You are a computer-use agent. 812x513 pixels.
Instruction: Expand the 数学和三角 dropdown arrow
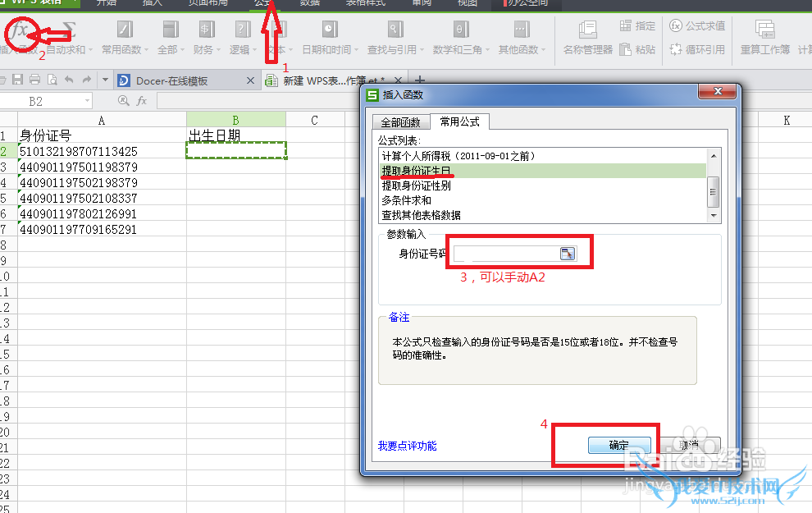coord(487,50)
